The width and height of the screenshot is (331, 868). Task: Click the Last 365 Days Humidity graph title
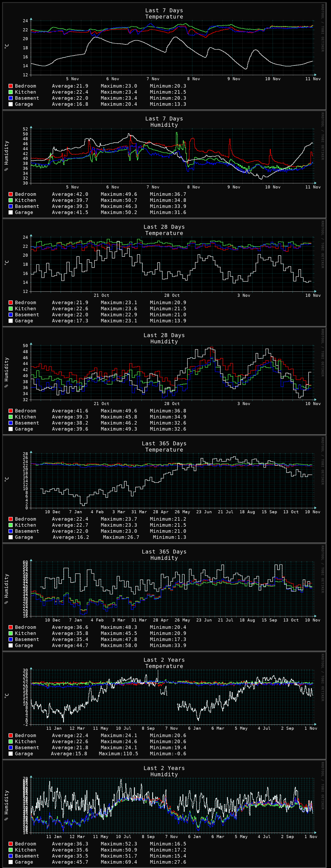click(164, 555)
